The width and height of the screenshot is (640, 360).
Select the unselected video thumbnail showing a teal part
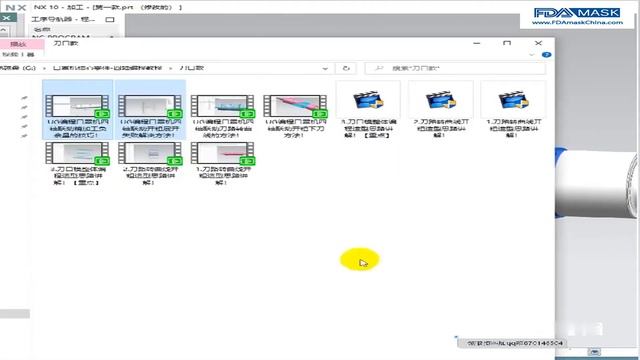click(222, 106)
